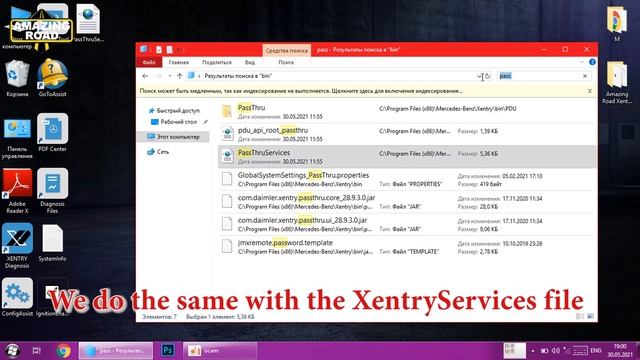Switch to Photoshop in taskbar

tap(168, 351)
